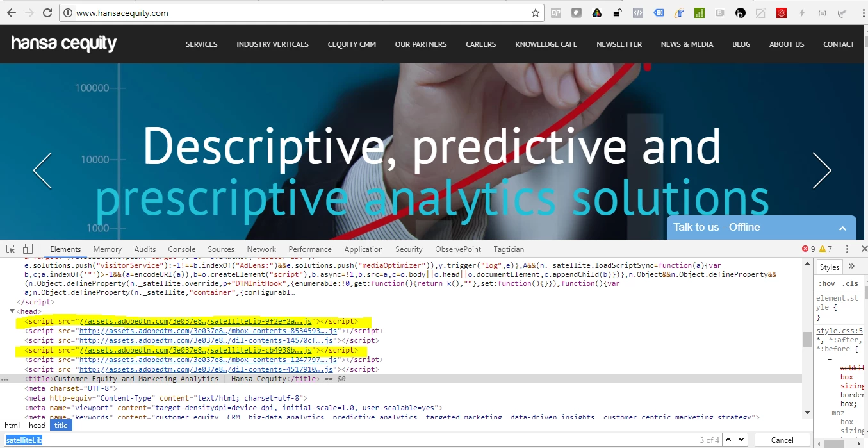The height and width of the screenshot is (448, 868).
Task: Open the colorful triangle extension icon
Action: click(x=597, y=13)
